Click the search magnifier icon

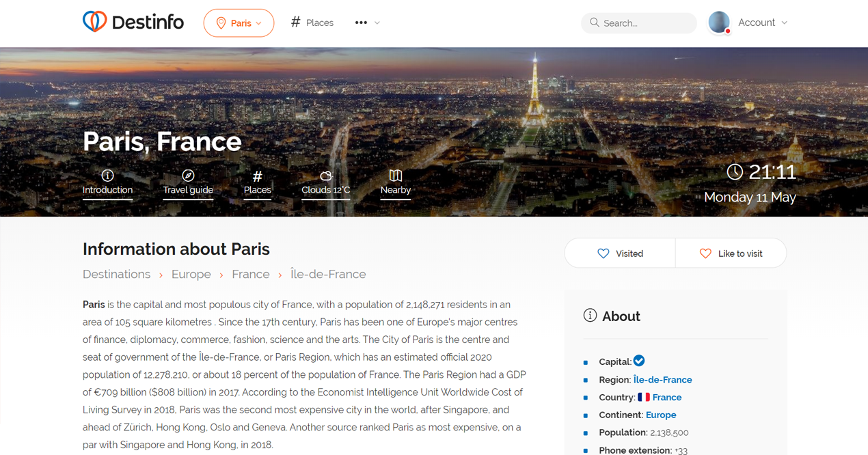coord(595,23)
